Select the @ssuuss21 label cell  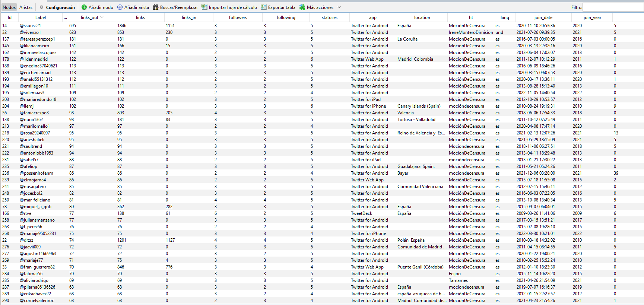point(30,26)
